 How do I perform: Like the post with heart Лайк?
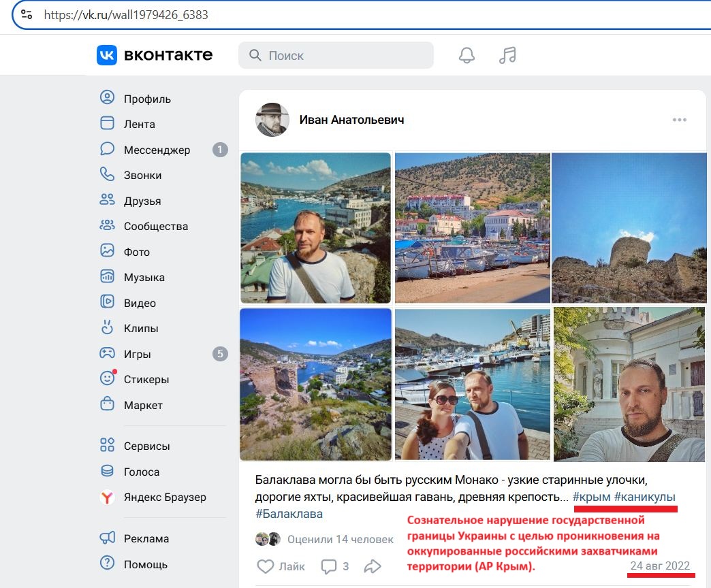point(281,566)
